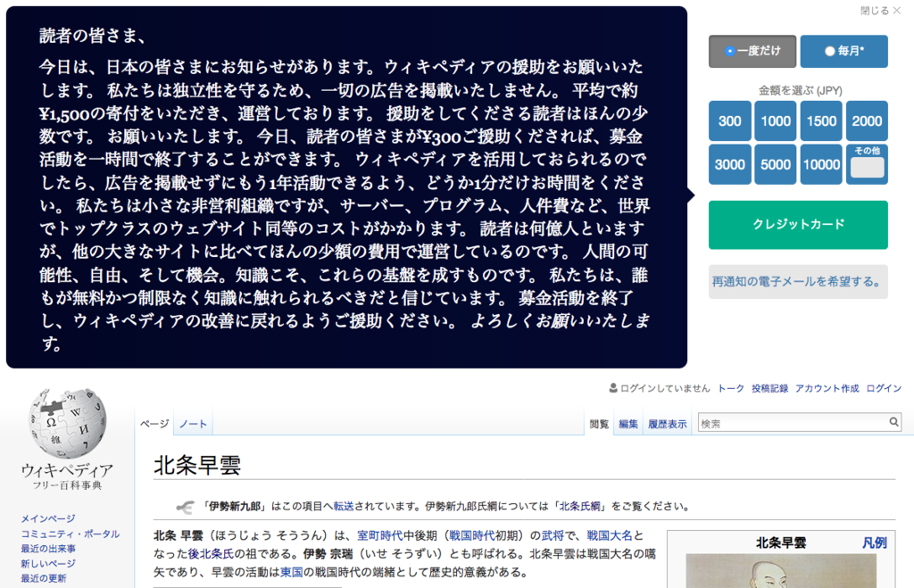Switch to the ページ tab
This screenshot has height=588, width=914.
(154, 424)
